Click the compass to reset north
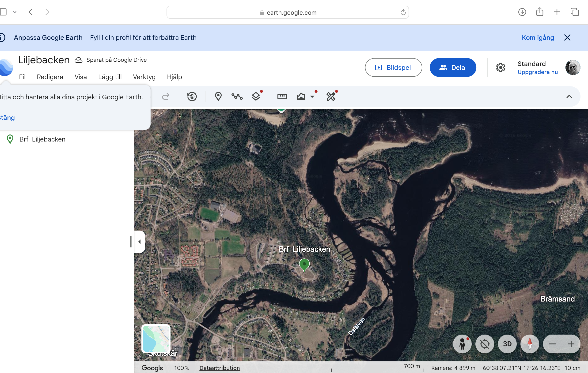Viewport: 588px width, 373px height. (530, 344)
